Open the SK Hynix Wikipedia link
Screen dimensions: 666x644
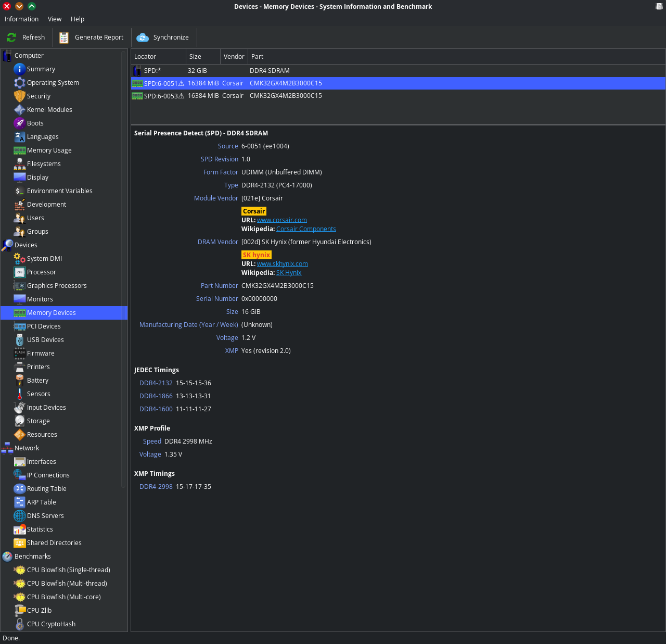[x=289, y=273]
